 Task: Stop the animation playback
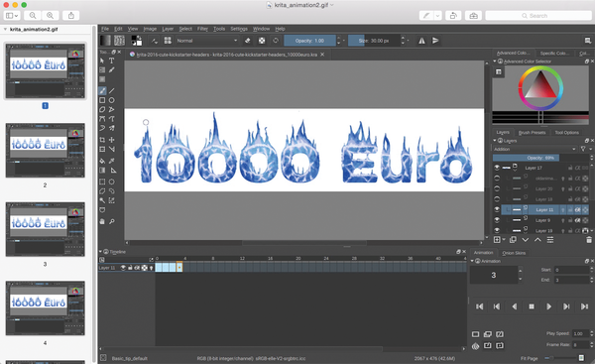(x=532, y=306)
